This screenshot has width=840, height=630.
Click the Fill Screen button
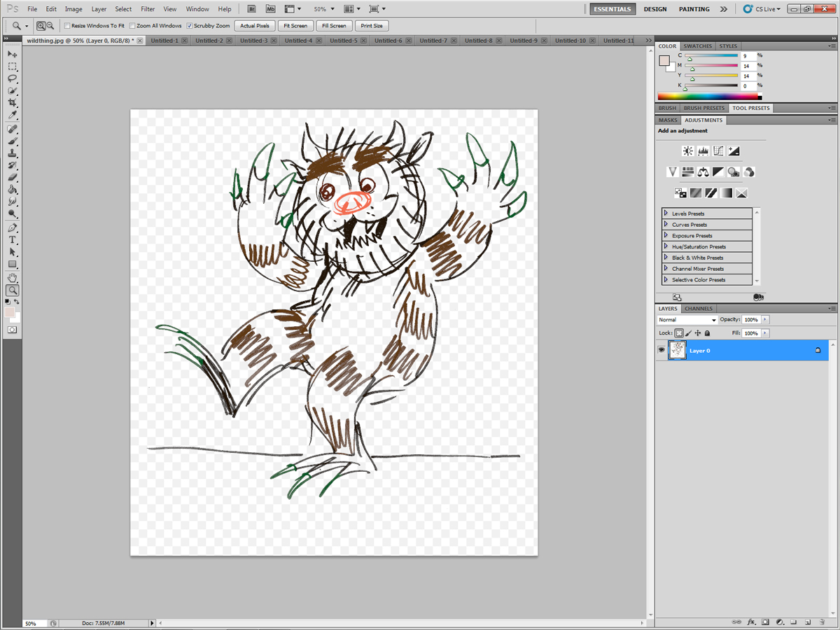333,26
